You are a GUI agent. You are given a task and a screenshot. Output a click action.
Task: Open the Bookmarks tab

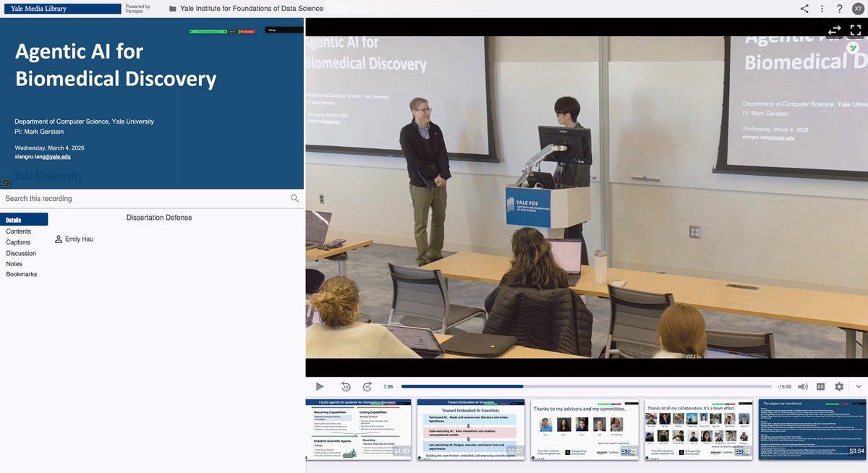(22, 274)
